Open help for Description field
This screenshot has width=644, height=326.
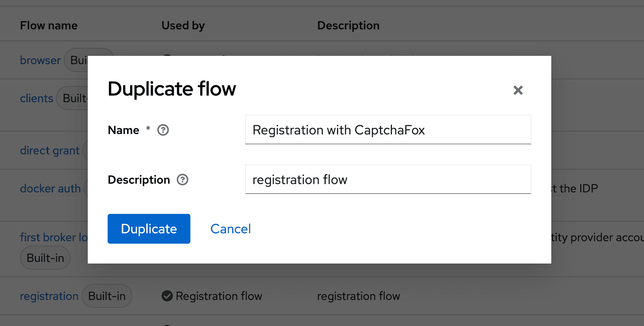click(183, 180)
